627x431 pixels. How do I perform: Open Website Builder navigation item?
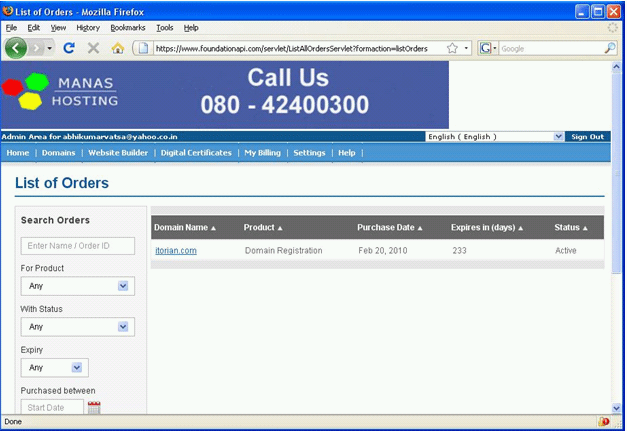pyautogui.click(x=118, y=153)
